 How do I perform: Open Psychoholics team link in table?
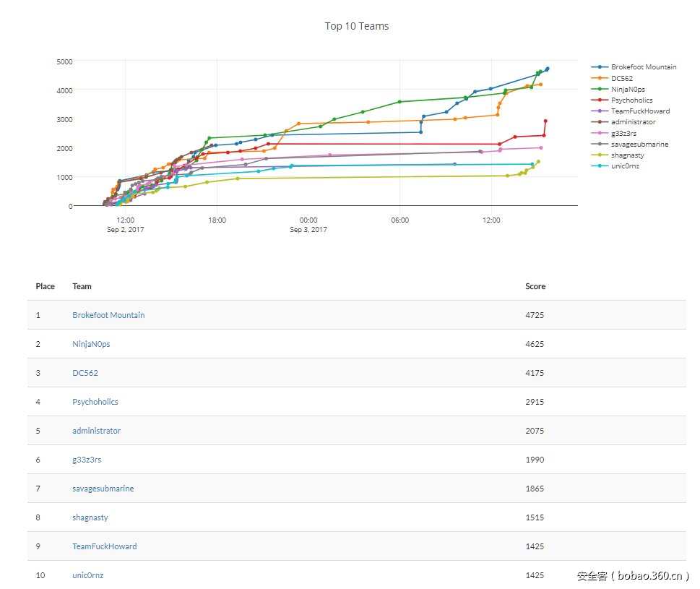[95, 402]
